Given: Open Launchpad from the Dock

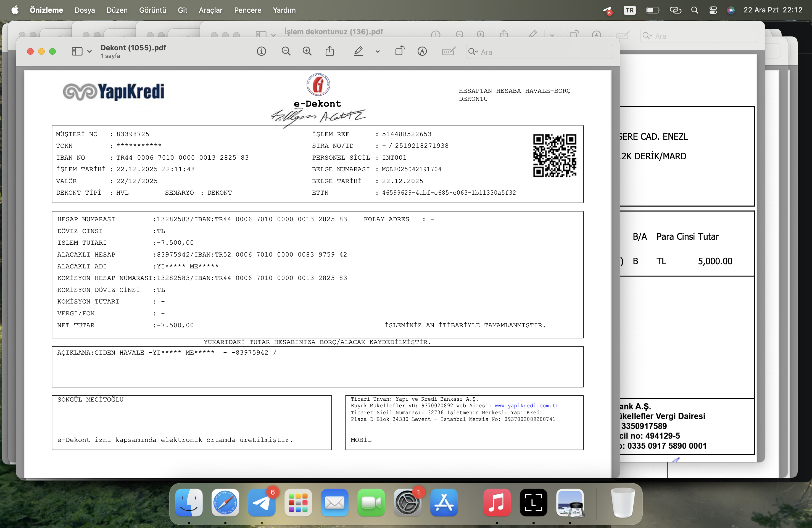Looking at the screenshot, I should [298, 502].
